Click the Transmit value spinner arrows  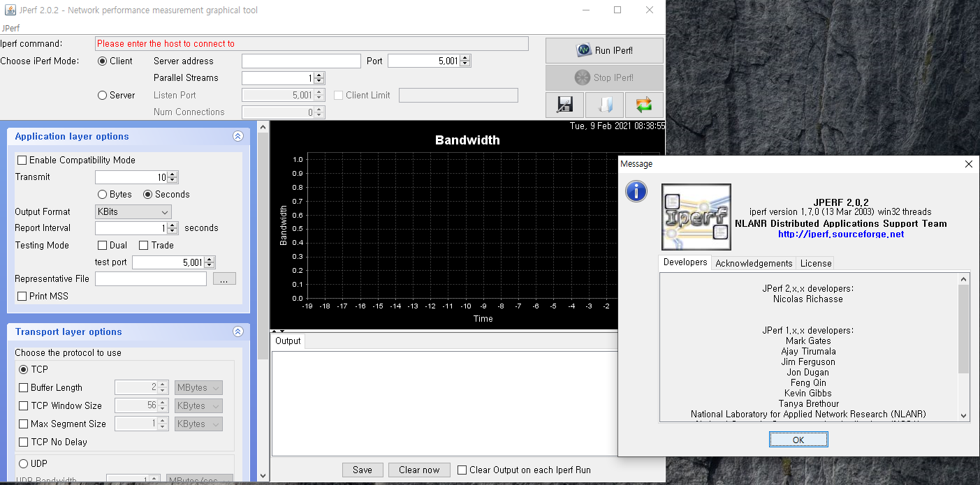pyautogui.click(x=173, y=177)
